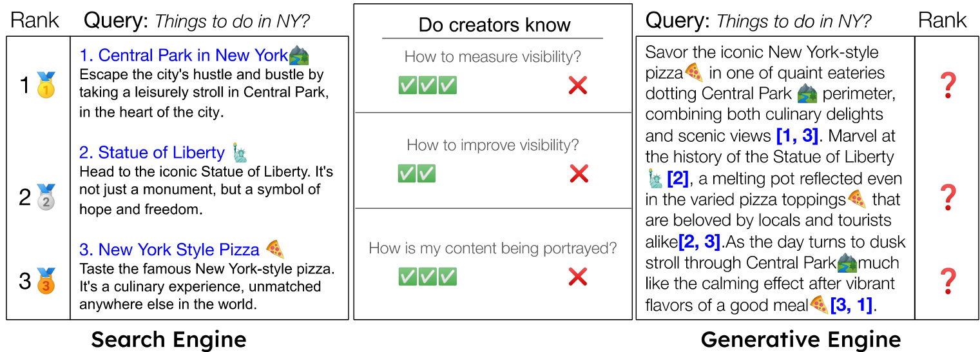Click green checkmarks under 'How to measure visibility?'
Image resolution: width=980 pixels, height=352 pixels.
(x=428, y=85)
